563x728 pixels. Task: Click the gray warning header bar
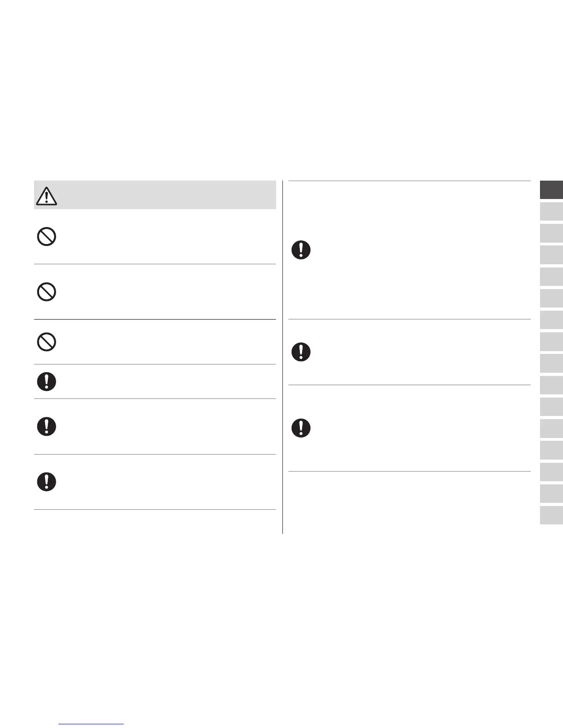(x=166, y=195)
